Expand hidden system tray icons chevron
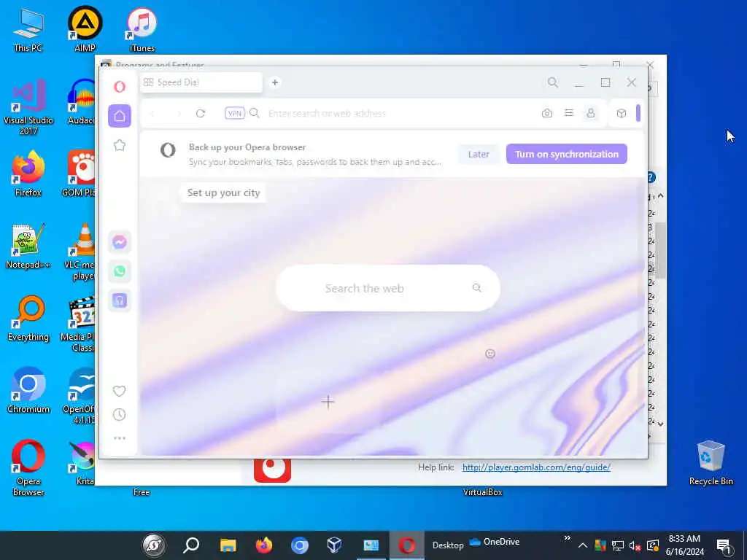Viewport: 747px width, 560px height. coord(583,545)
